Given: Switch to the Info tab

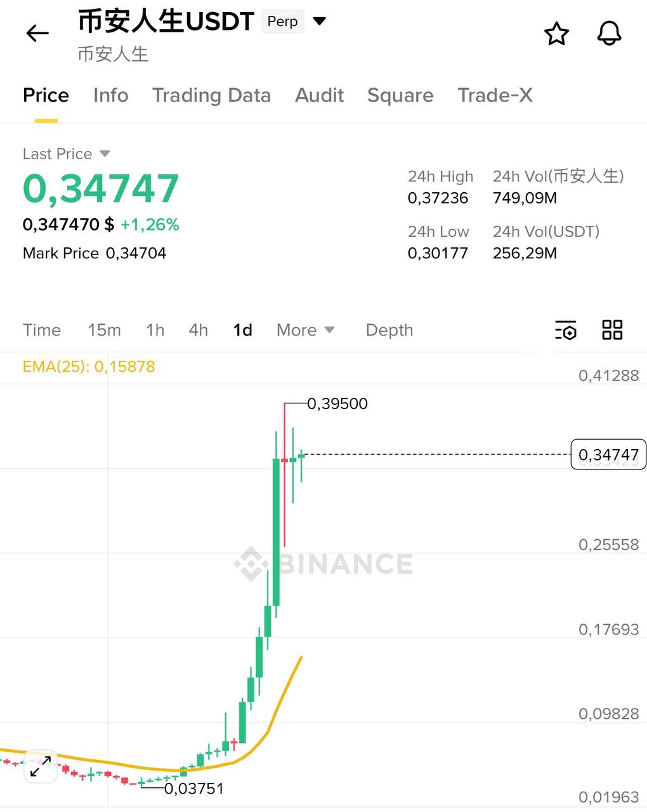Looking at the screenshot, I should pos(110,95).
